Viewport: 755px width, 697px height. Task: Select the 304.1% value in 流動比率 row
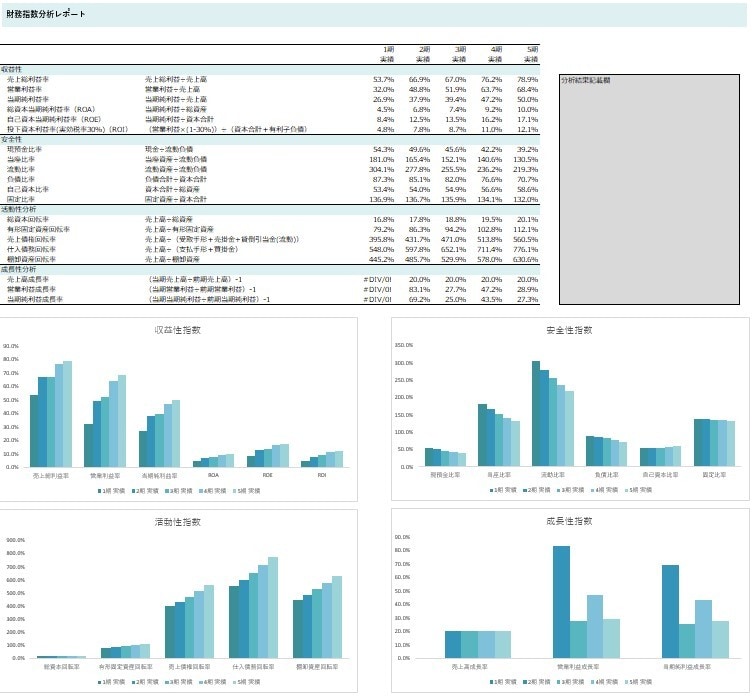(381, 169)
